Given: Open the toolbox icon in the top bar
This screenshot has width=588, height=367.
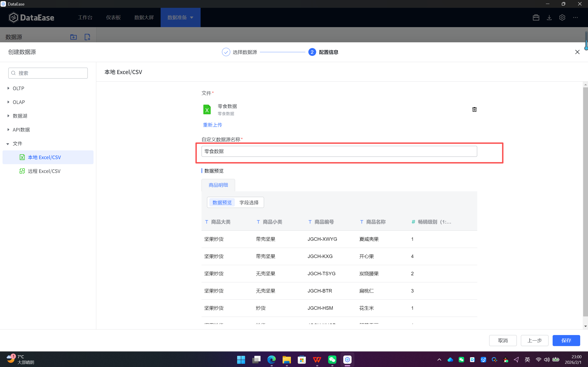Looking at the screenshot, I should 536,17.
